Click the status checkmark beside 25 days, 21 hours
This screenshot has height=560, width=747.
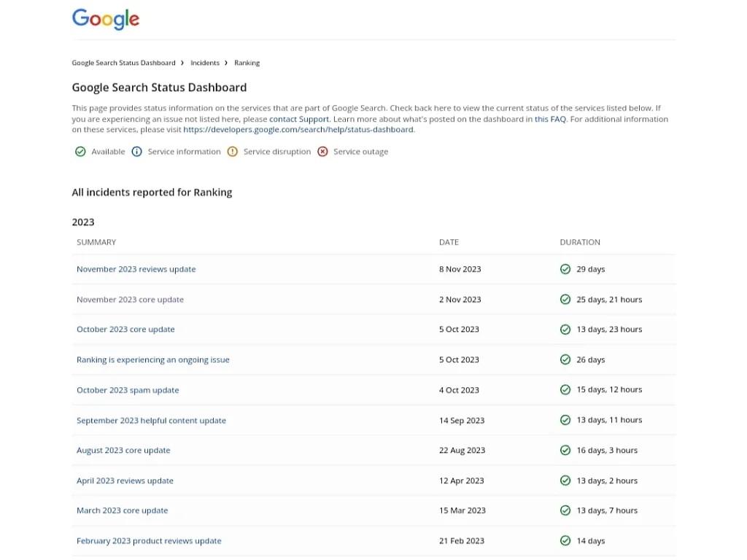pos(565,300)
